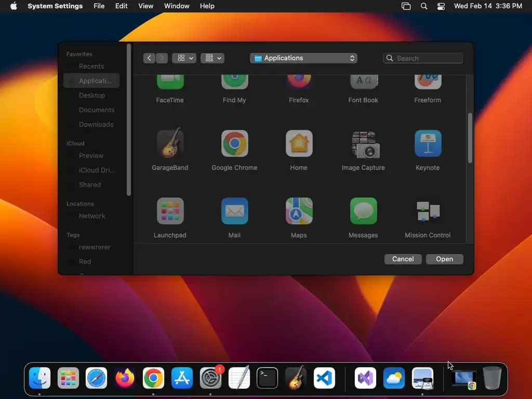The width and height of the screenshot is (532, 399).
Task: Open the File menu
Action: pos(99,6)
